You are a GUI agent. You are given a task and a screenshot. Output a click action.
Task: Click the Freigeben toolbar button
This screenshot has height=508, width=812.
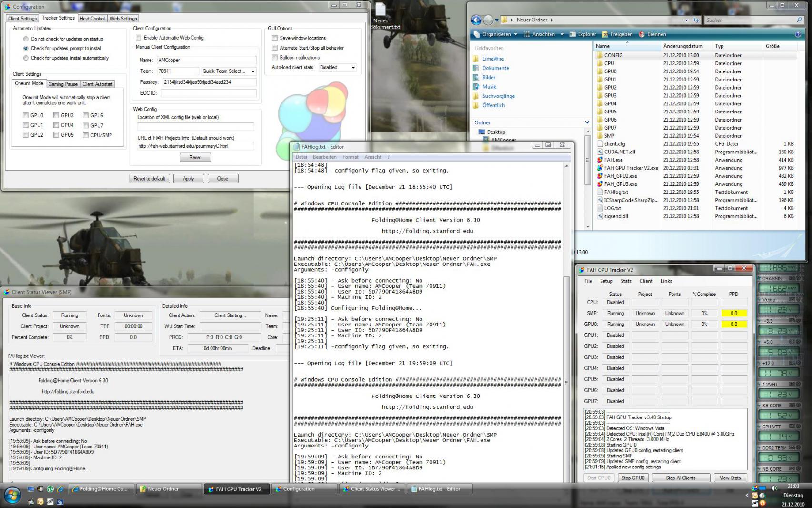pos(617,34)
